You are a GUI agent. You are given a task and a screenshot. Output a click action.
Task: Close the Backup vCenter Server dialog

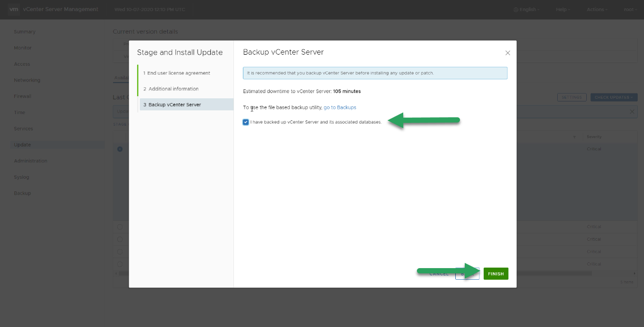[x=507, y=53]
